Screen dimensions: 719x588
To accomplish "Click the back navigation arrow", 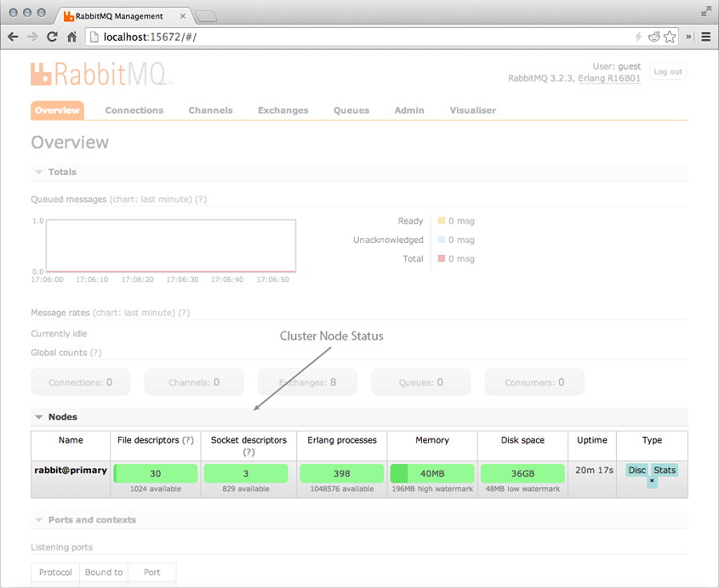I will [12, 36].
